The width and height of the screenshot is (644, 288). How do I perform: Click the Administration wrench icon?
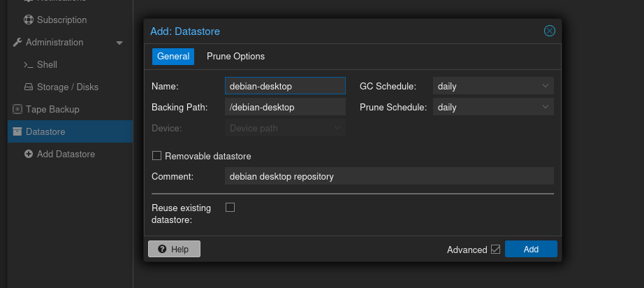coord(17,43)
